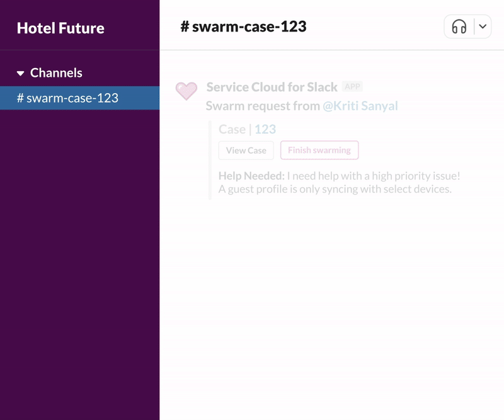This screenshot has height=420, width=504.
Task: Open the Hotel Future workspace menu
Action: 60,28
